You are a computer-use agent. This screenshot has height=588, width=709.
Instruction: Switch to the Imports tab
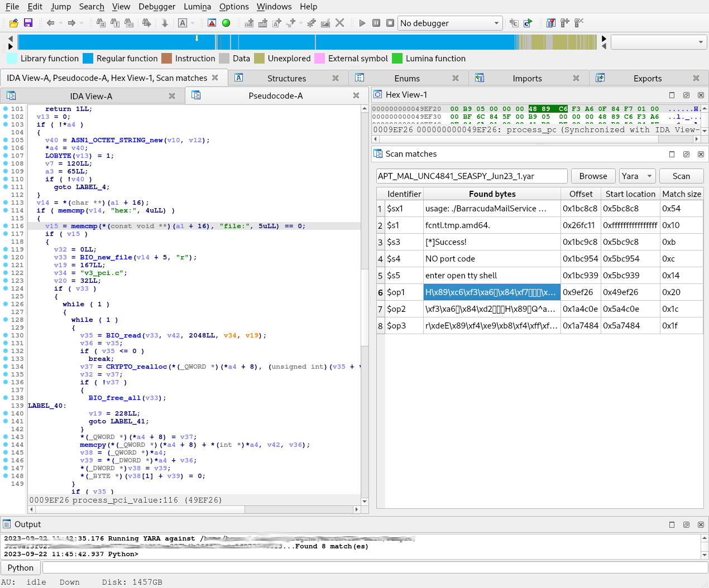click(x=527, y=79)
